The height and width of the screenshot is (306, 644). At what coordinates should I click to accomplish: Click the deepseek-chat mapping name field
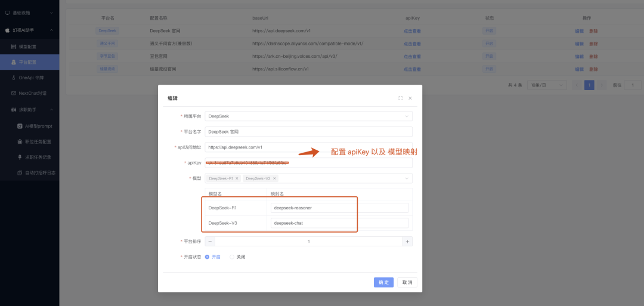340,223
